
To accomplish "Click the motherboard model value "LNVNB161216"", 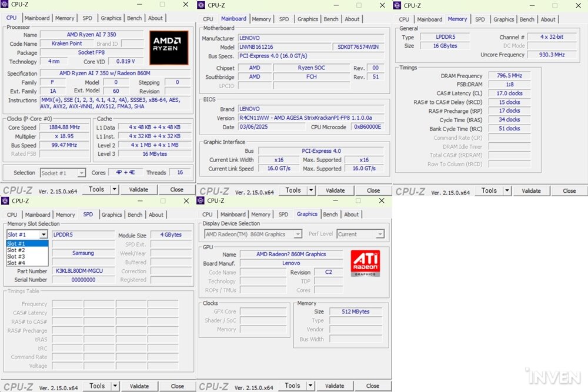I will [x=284, y=47].
